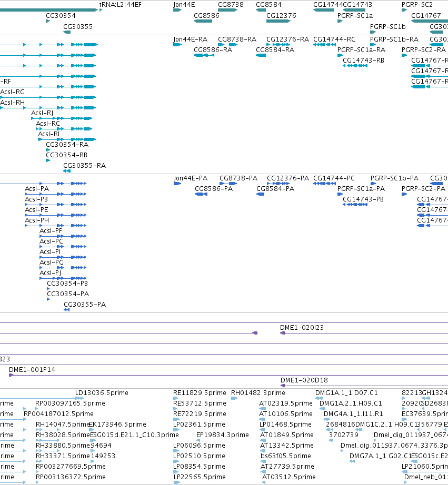Viewport: 448px width, 485px height.
Task: Select the Acsl-PA protein label
Action: pos(37,189)
